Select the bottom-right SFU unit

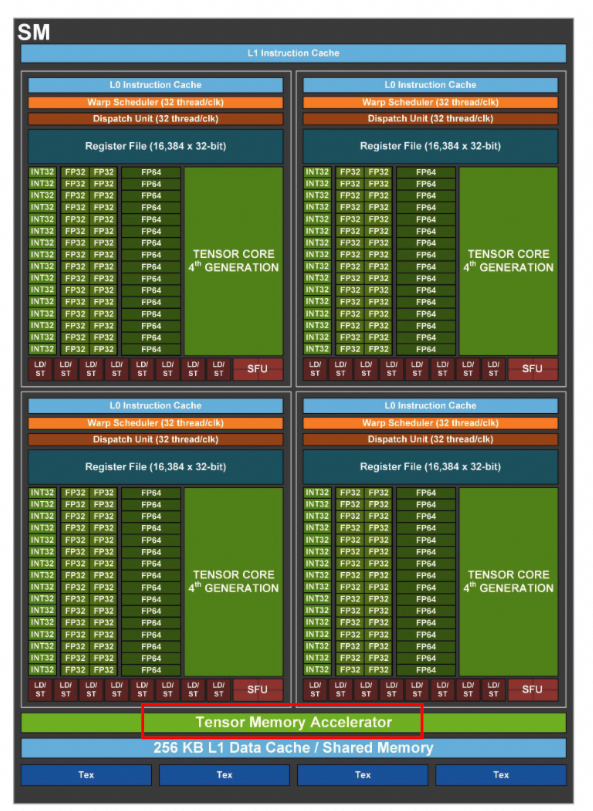click(x=533, y=689)
